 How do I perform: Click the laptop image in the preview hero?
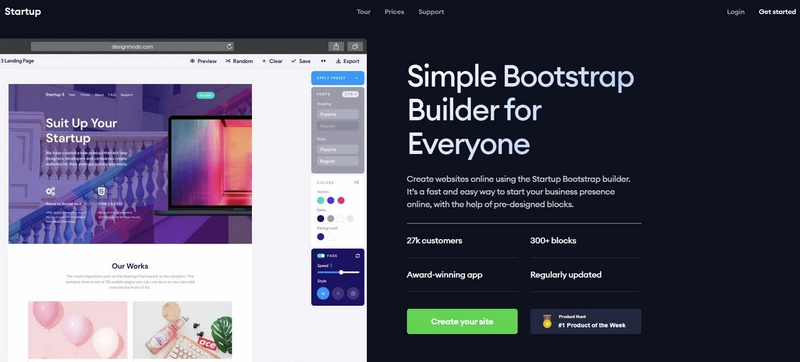tap(203, 166)
